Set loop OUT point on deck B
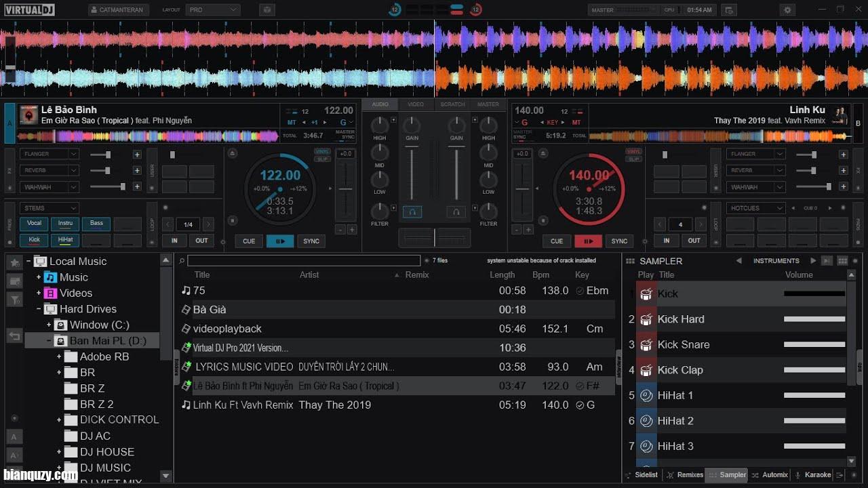 coord(694,241)
